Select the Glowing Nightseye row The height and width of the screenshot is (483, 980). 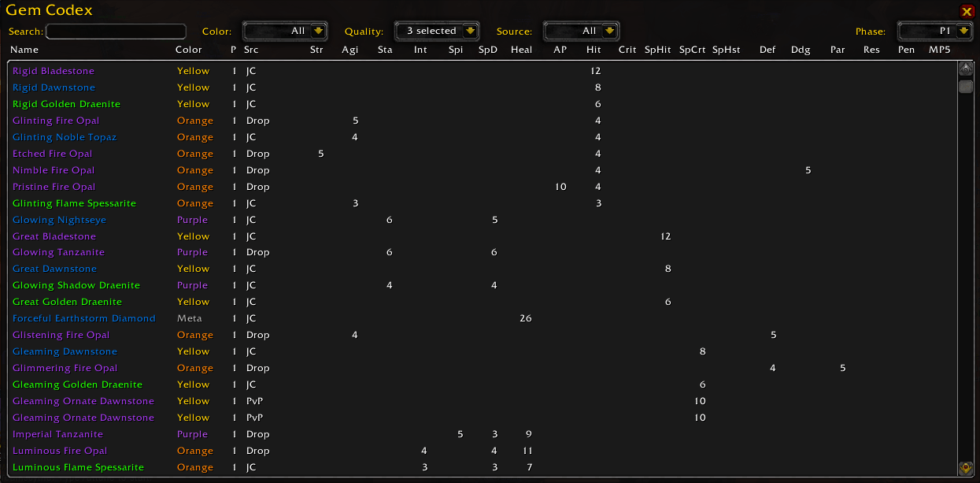[x=482, y=220]
